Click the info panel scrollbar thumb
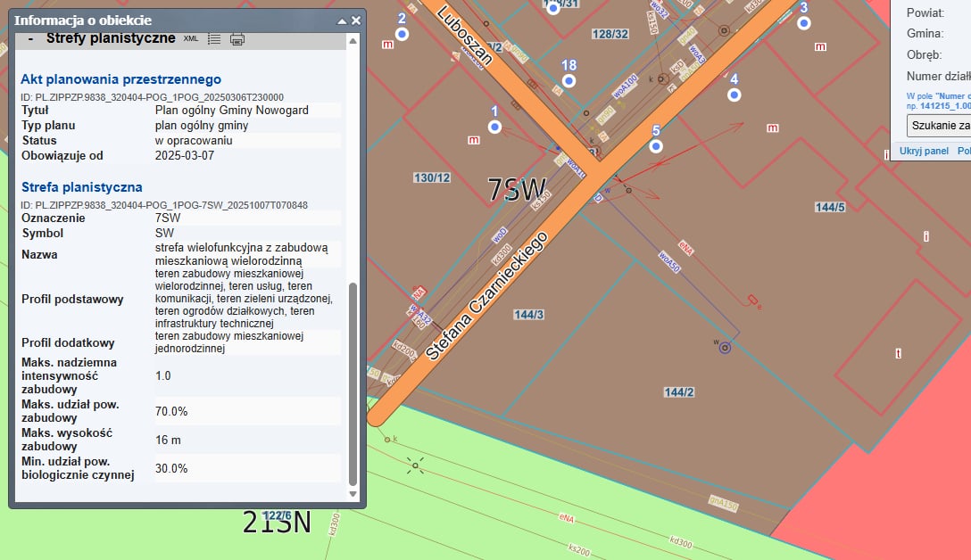The image size is (971, 560). click(x=353, y=383)
